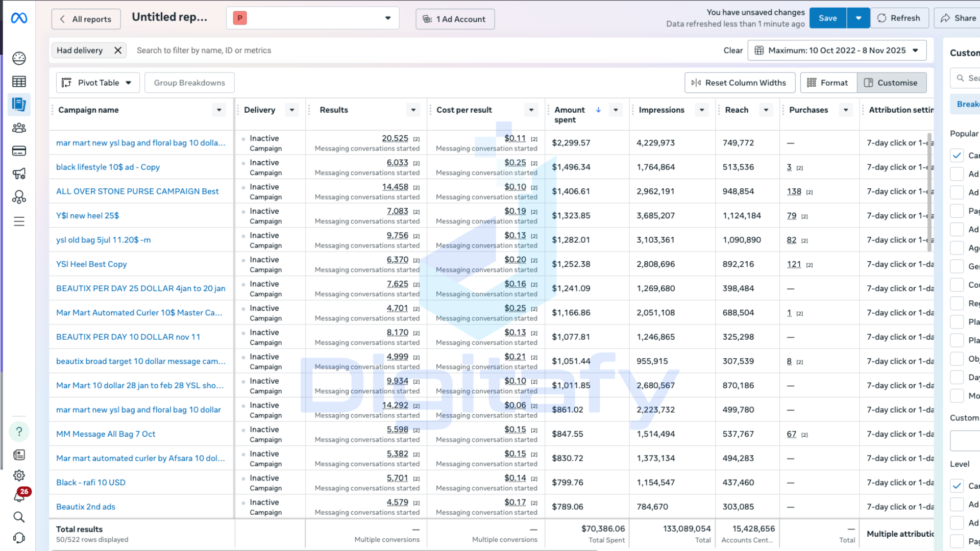The height and width of the screenshot is (551, 980).
Task: Click All reports back button
Action: click(x=86, y=19)
